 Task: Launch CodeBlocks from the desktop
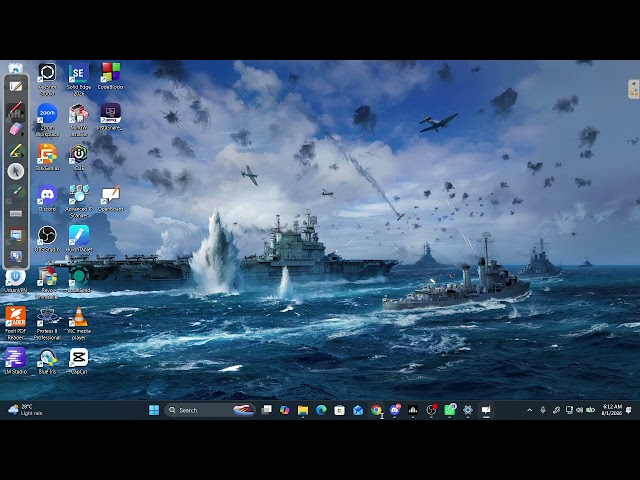(x=111, y=76)
